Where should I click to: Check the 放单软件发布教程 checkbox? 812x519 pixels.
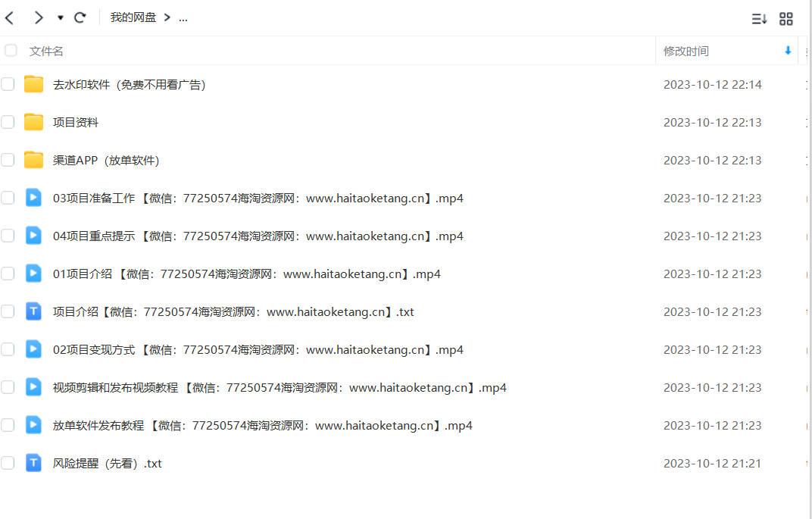8,425
